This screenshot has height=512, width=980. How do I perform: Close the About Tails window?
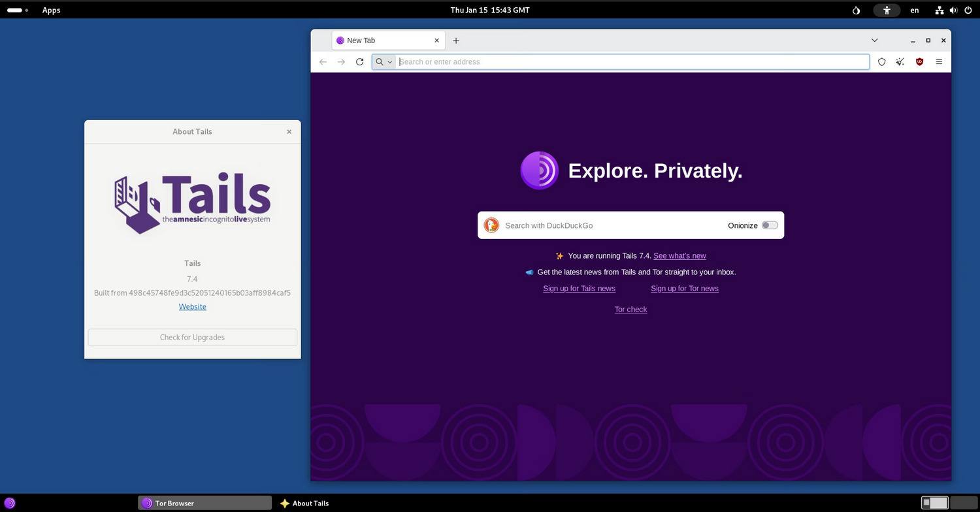click(x=289, y=132)
